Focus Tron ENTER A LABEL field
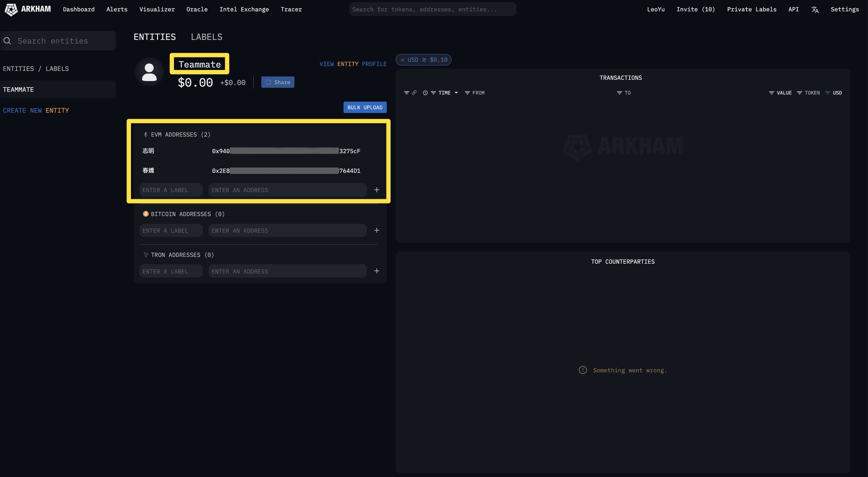The height and width of the screenshot is (477, 868). [171, 271]
